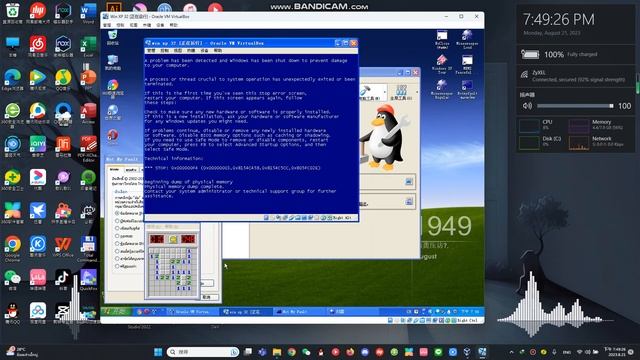
Task: Launch QuickFox desktop shortcut
Action: (88, 280)
